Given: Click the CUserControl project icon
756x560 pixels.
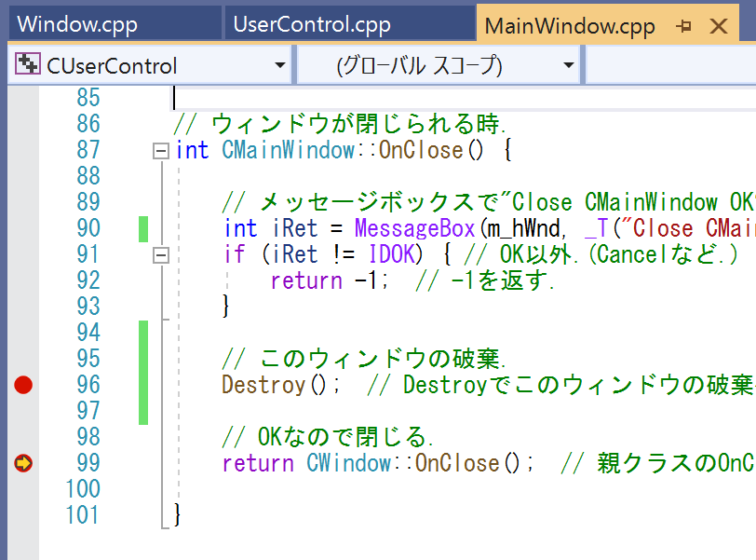Looking at the screenshot, I should (27, 64).
